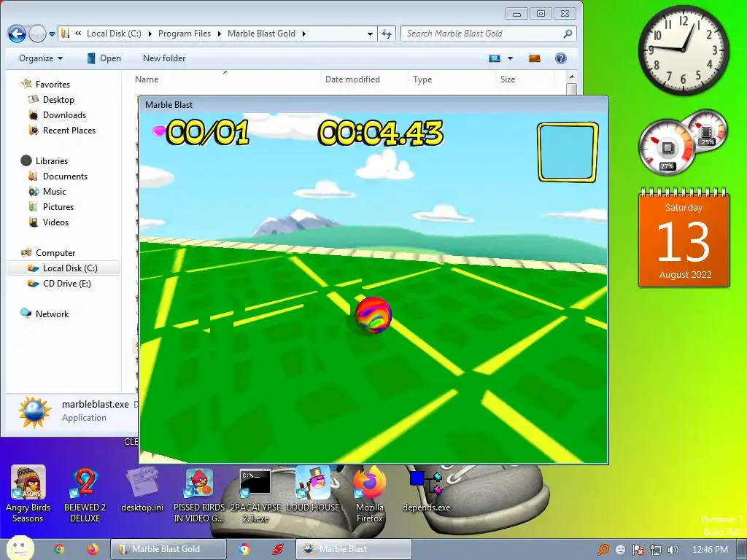Create a New folder
The height and width of the screenshot is (560, 747).
[164, 58]
